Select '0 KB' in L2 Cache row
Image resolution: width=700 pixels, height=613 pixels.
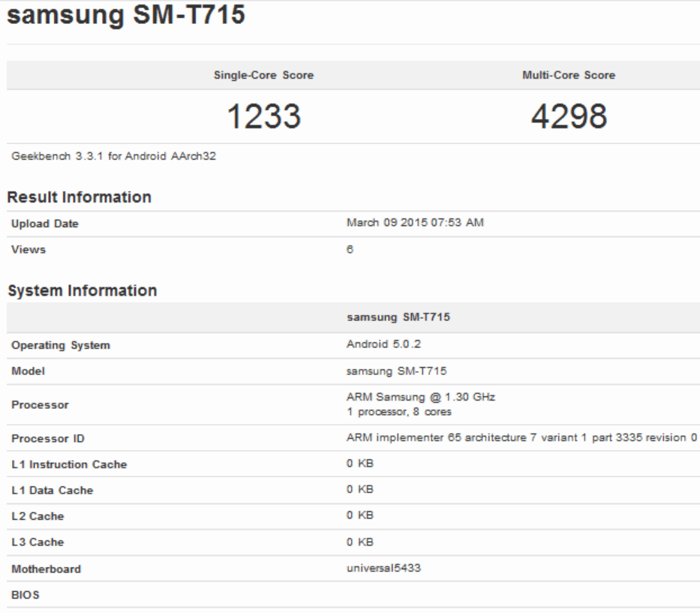coord(360,515)
